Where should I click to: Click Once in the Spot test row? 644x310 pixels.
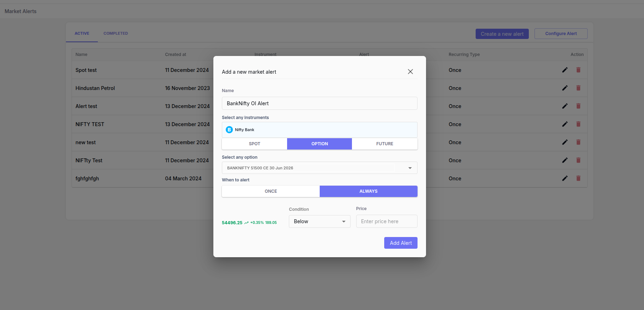pyautogui.click(x=455, y=70)
